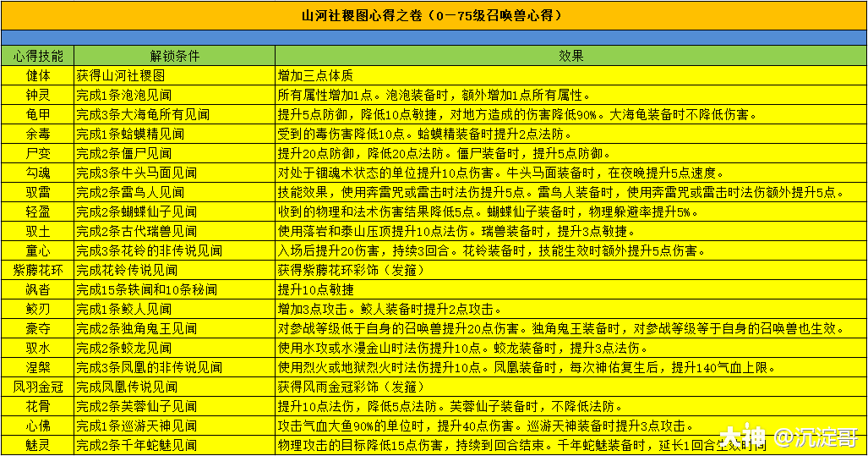The image size is (868, 456).
Task: Click the cell 完成3条牛头马面见闻
Action: pyautogui.click(x=174, y=173)
